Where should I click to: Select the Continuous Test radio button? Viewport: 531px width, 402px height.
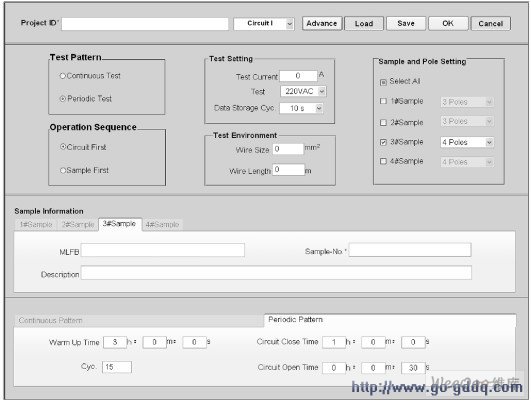pyautogui.click(x=62, y=76)
